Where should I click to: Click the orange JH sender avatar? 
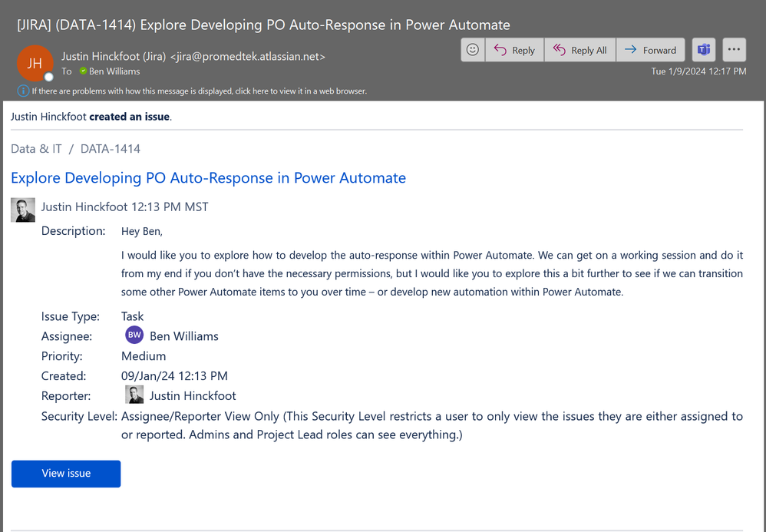coord(35,63)
